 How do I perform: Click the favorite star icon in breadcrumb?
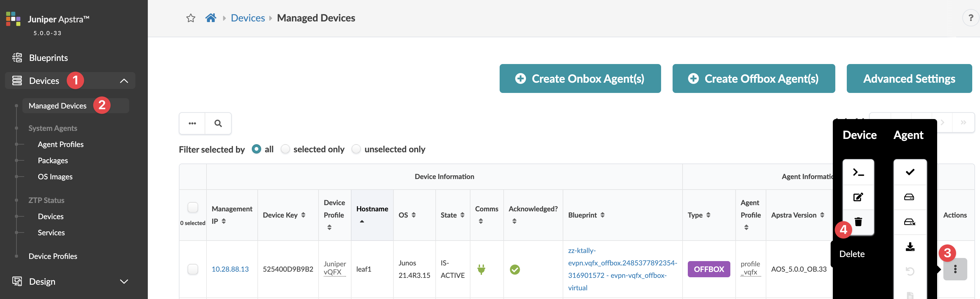click(x=191, y=18)
